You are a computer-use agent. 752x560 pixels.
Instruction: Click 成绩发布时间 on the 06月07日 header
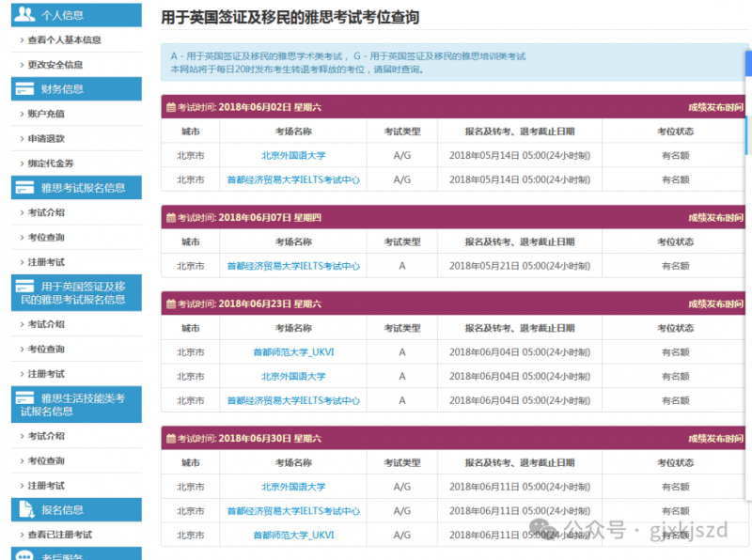click(715, 218)
